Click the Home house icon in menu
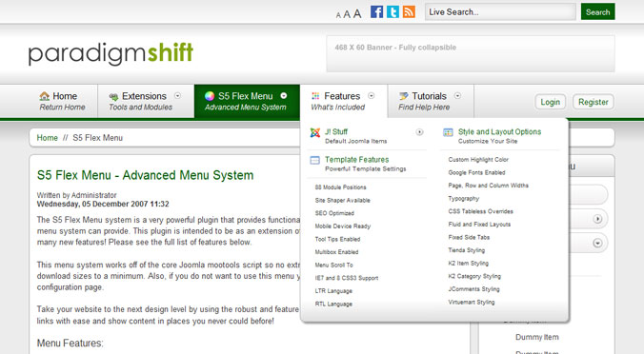The width and height of the screenshot is (644, 354). coord(45,96)
